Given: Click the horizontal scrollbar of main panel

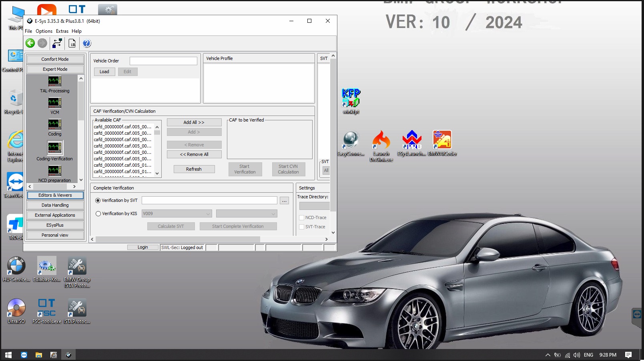Looking at the screenshot, I should pyautogui.click(x=178, y=239).
